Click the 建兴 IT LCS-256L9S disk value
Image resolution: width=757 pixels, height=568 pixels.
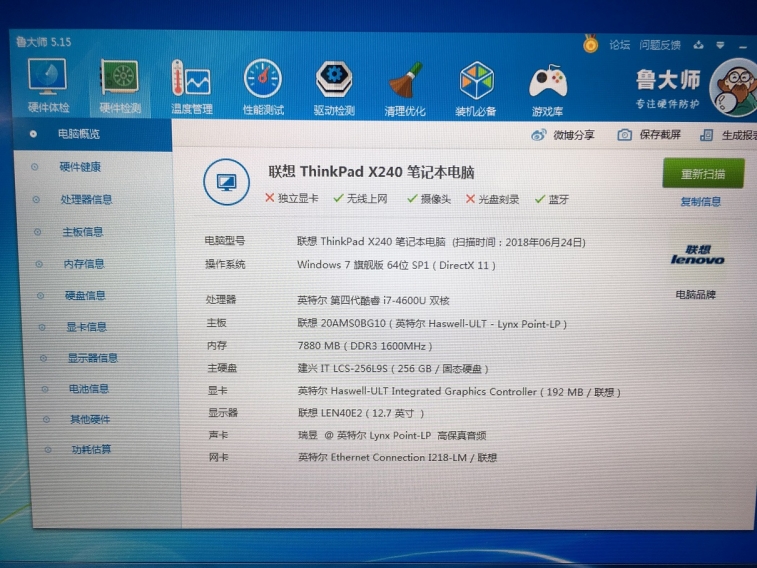[x=393, y=369]
